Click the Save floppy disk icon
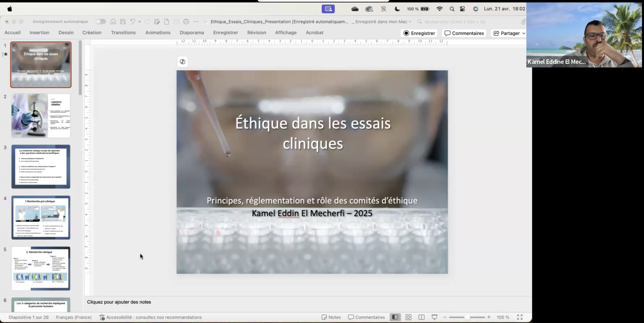The height and width of the screenshot is (323, 644). tap(123, 22)
